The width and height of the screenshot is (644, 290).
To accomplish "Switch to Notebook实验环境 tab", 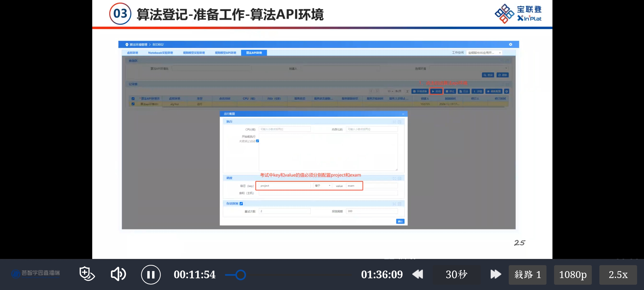I will click(x=160, y=53).
